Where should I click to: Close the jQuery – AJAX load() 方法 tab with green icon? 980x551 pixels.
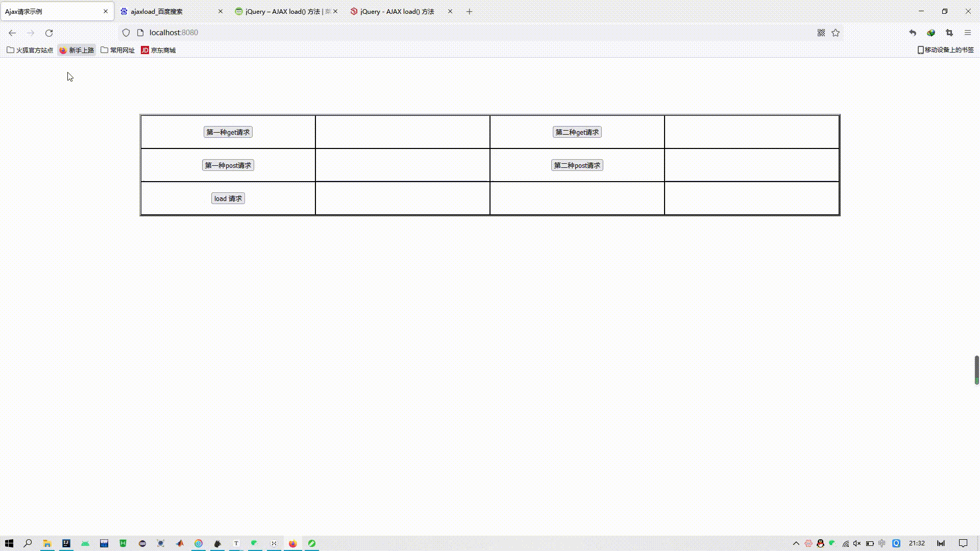(x=335, y=11)
